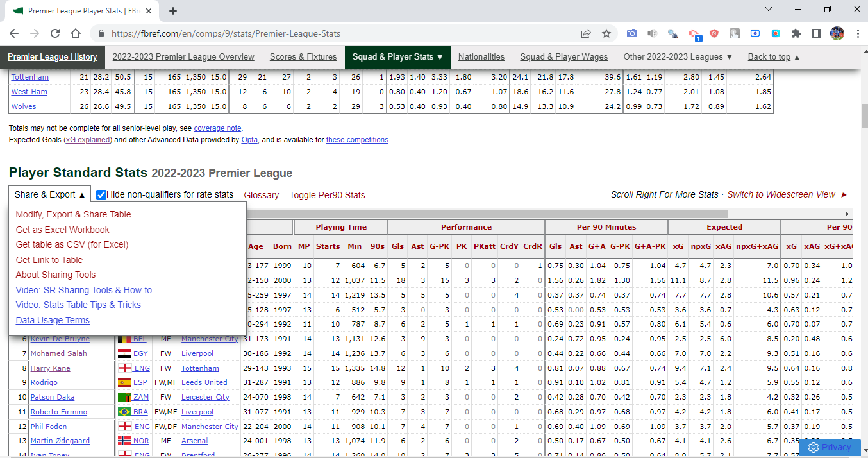Image resolution: width=868 pixels, height=458 pixels.
Task: Open Data Usage Terms link
Action: click(x=53, y=320)
